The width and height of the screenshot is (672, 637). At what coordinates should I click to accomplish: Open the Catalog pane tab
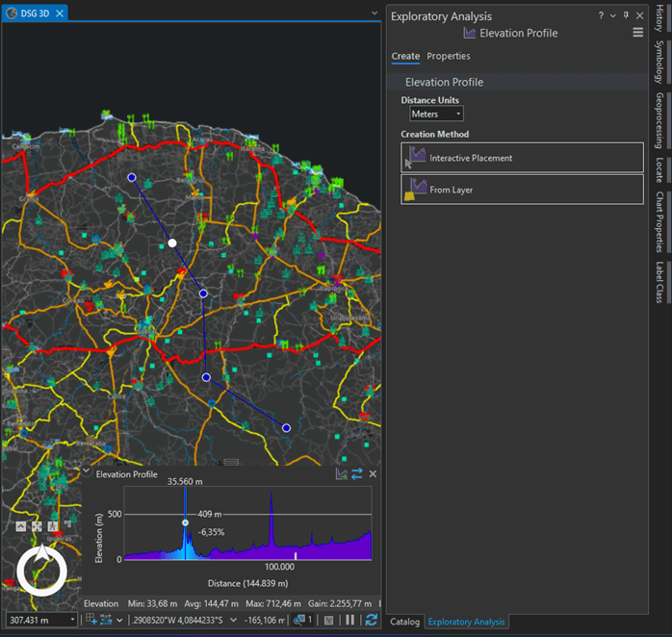point(404,622)
